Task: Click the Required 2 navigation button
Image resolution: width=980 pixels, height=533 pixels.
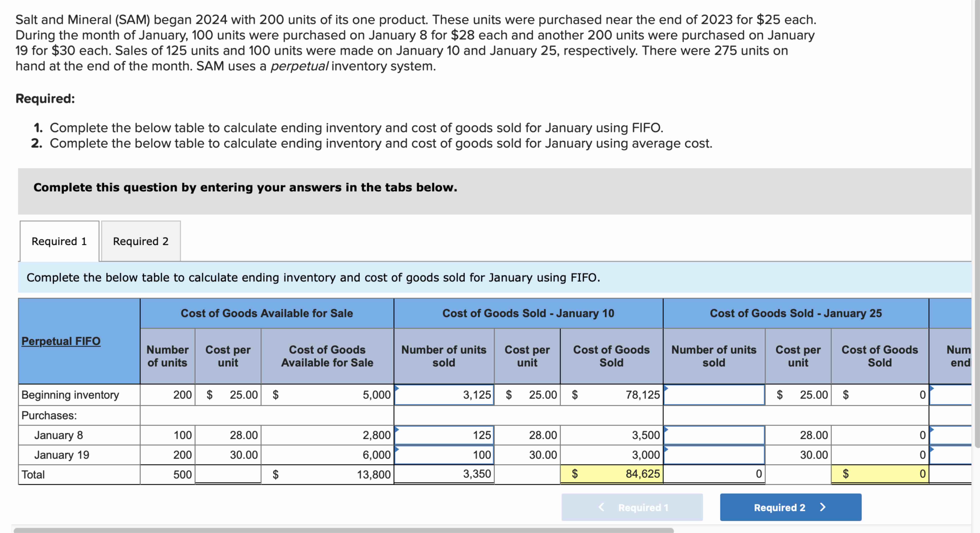Action: click(x=791, y=507)
